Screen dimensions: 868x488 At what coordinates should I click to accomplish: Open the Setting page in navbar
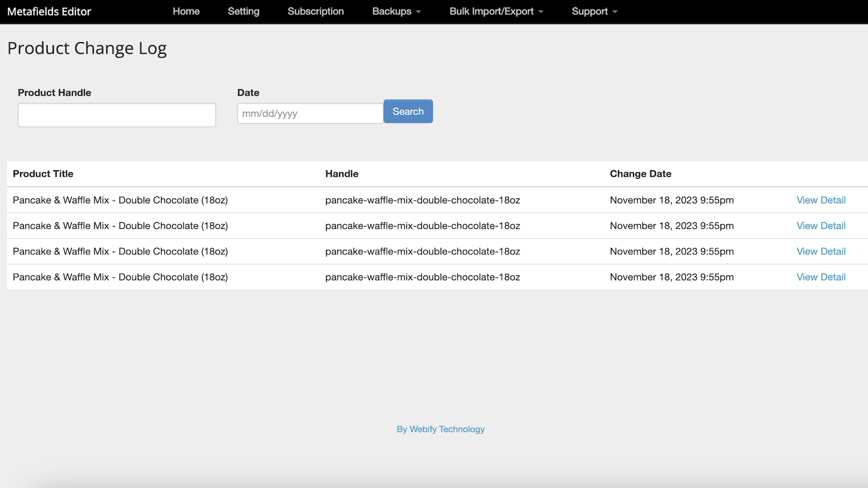pos(244,11)
